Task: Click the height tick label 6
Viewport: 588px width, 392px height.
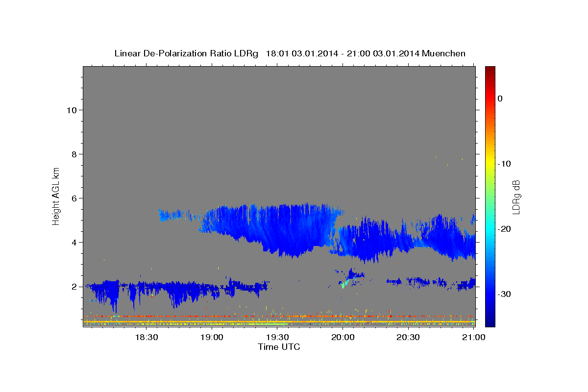Action: [x=74, y=198]
